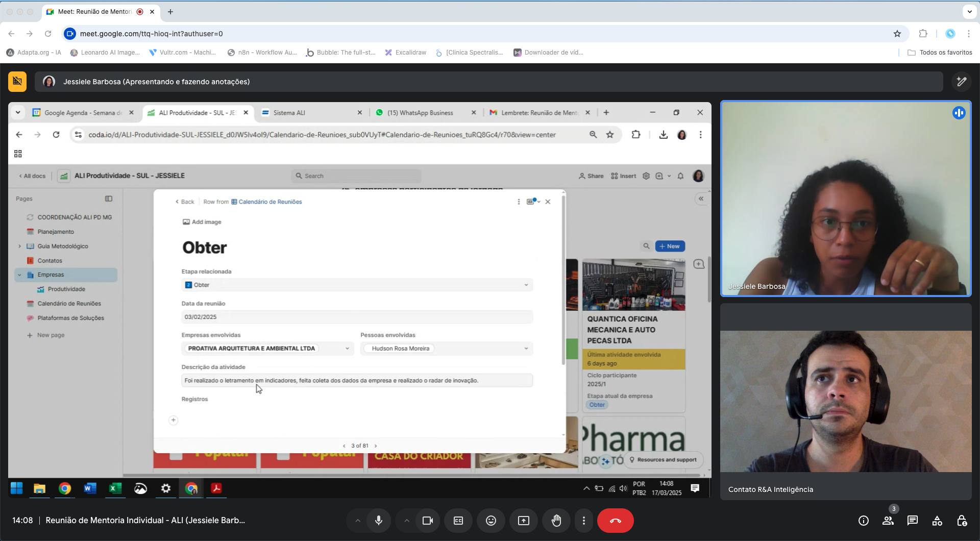Viewport: 980px width, 541px height.
Task: Switch to Google Agenda tab in shared window
Action: coord(83,113)
